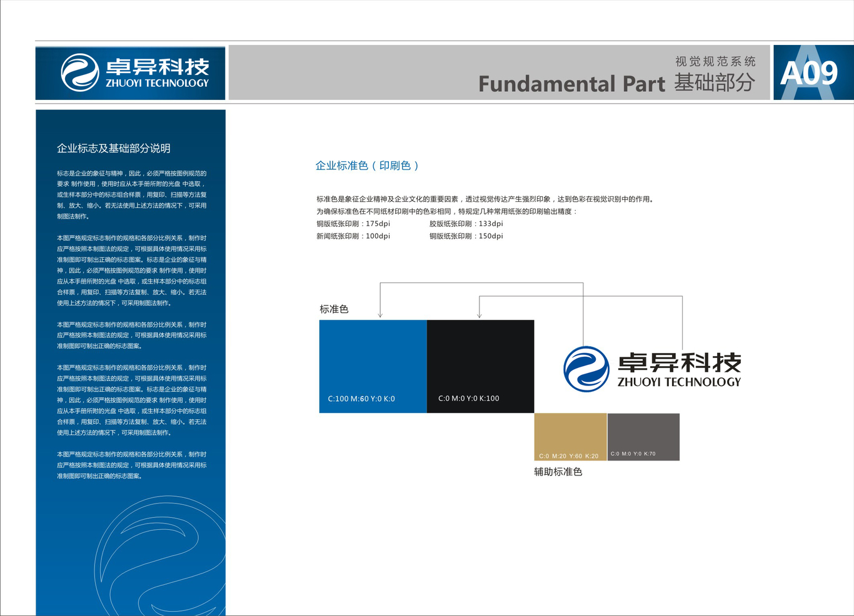Click the 标准色 label above swatches
The width and height of the screenshot is (854, 616).
[334, 309]
